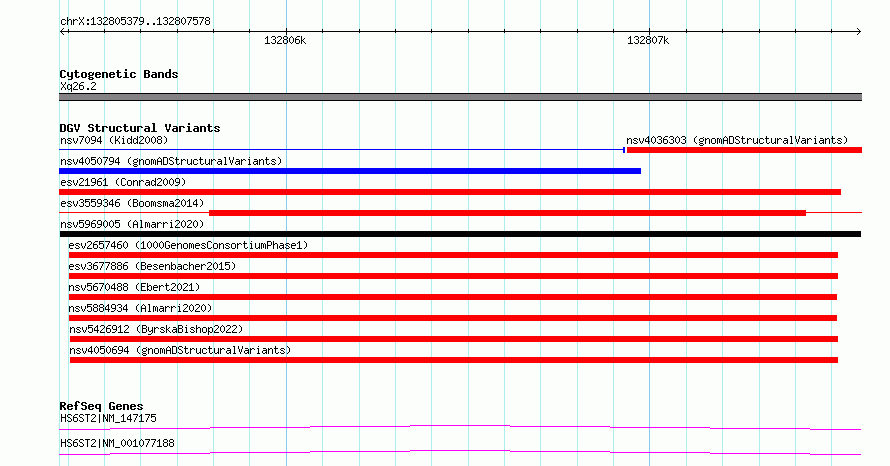Select the red esv3559346 variant bar
890x466 pixels.
(507, 213)
